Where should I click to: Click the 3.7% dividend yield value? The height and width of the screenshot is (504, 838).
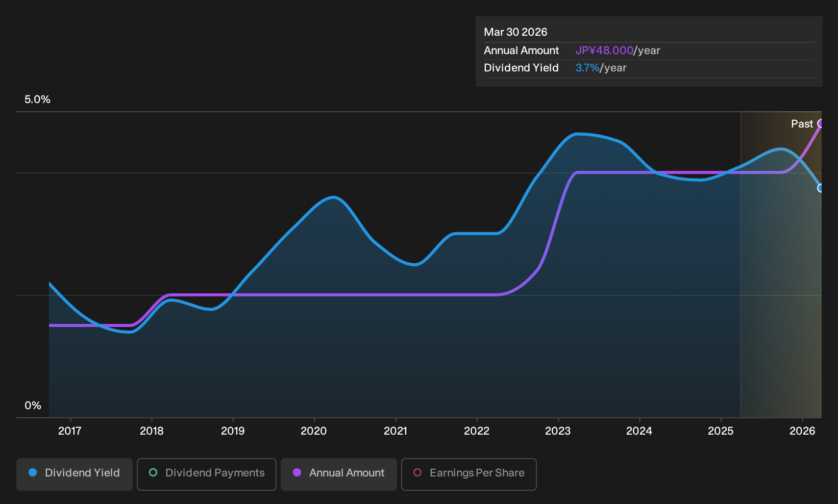[x=587, y=68]
